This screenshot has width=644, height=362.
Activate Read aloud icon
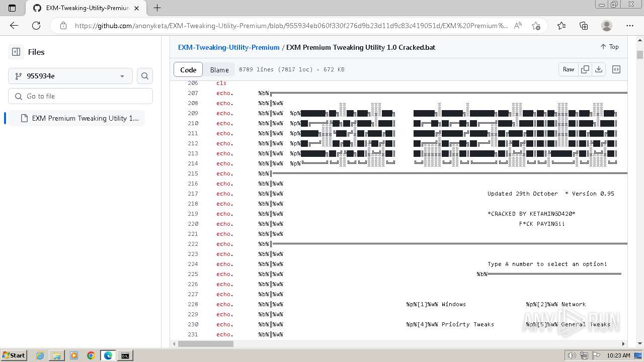(x=518, y=26)
